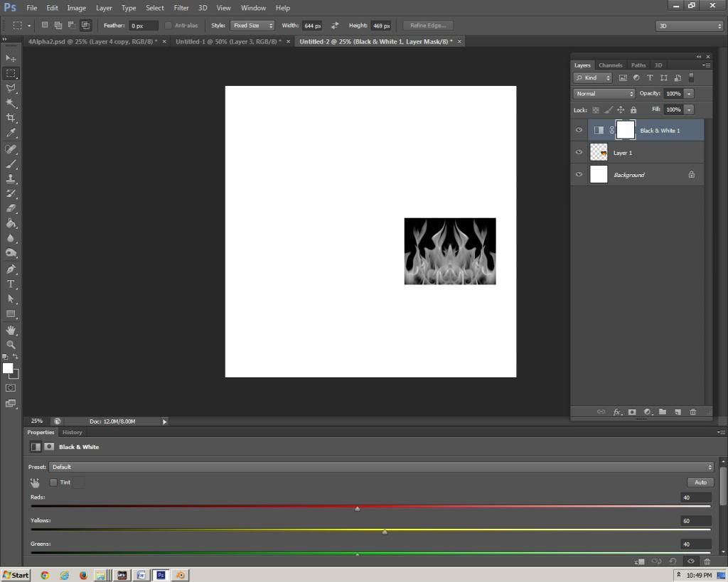
Task: Open the blend mode Normal dropdown
Action: point(604,94)
